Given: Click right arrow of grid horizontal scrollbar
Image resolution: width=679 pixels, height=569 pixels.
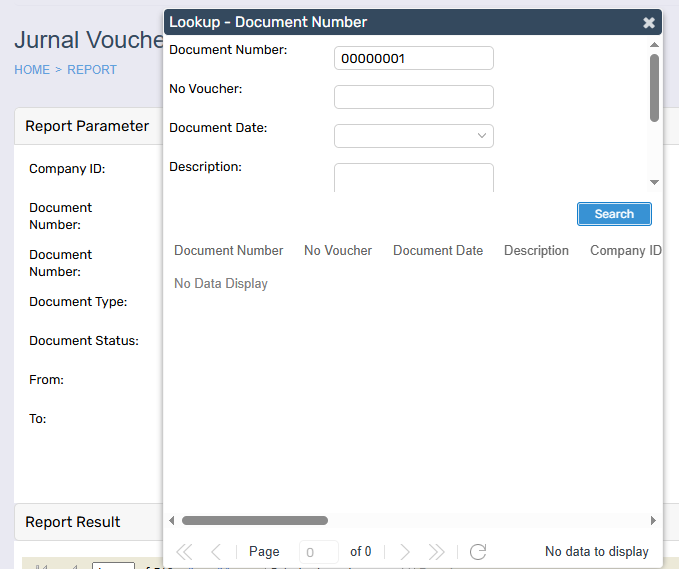Looking at the screenshot, I should coord(653,521).
